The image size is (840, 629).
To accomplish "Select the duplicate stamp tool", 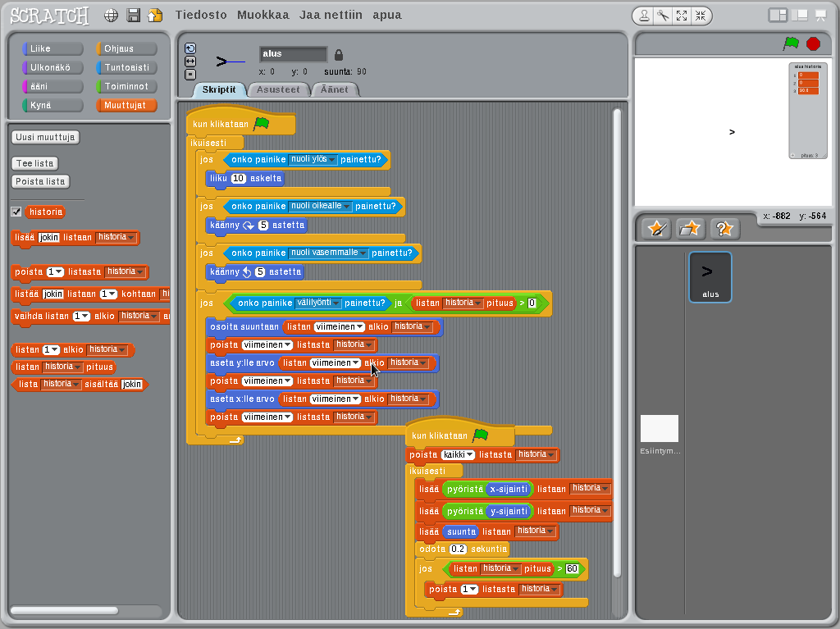I will 645,16.
